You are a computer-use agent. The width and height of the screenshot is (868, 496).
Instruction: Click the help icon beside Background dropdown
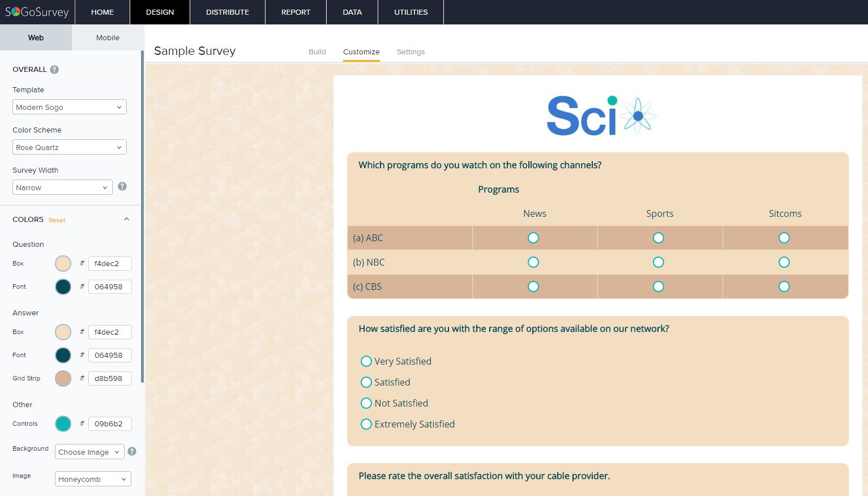(132, 451)
